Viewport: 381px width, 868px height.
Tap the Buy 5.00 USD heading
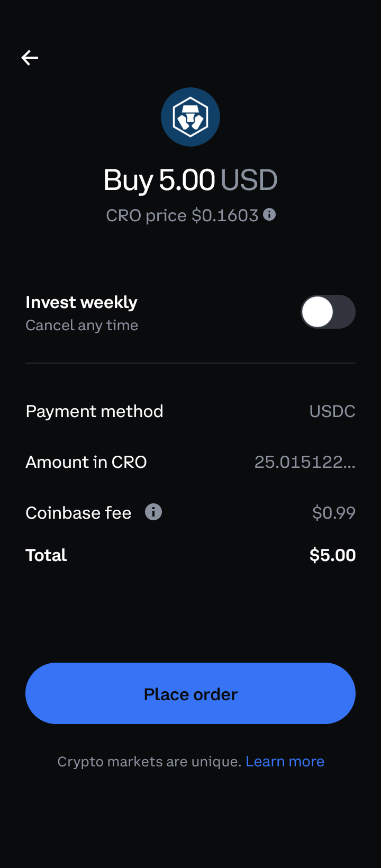coord(190,180)
